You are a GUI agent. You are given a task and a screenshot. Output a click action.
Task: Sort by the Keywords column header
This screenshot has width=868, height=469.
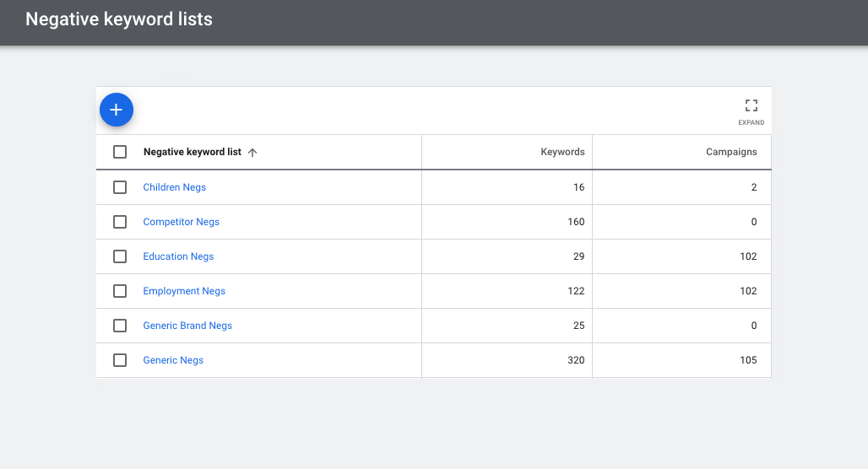(562, 152)
